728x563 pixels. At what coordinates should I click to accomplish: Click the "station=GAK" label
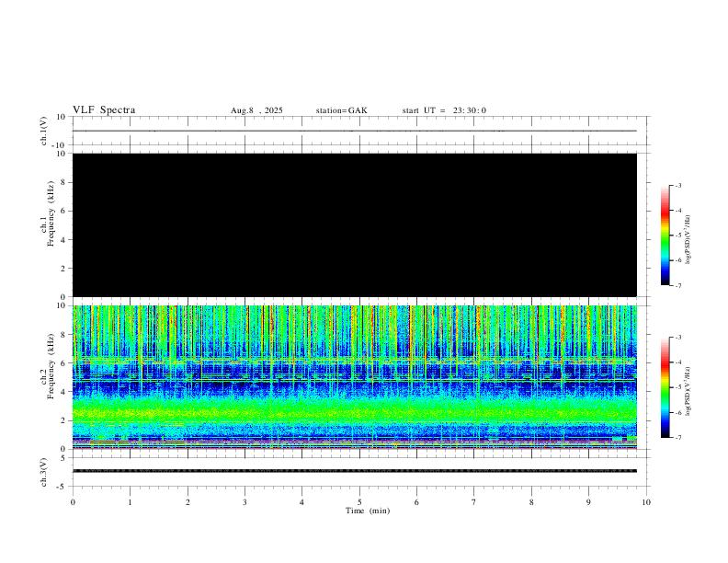[341, 110]
